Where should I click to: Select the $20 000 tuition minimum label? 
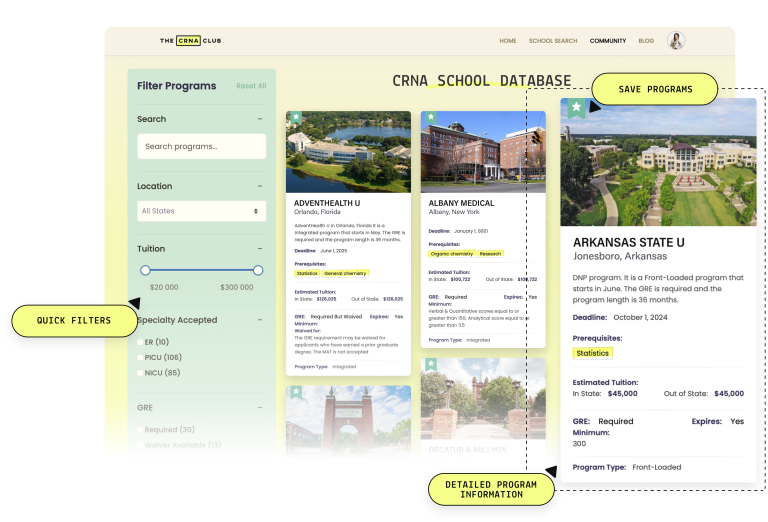(164, 287)
